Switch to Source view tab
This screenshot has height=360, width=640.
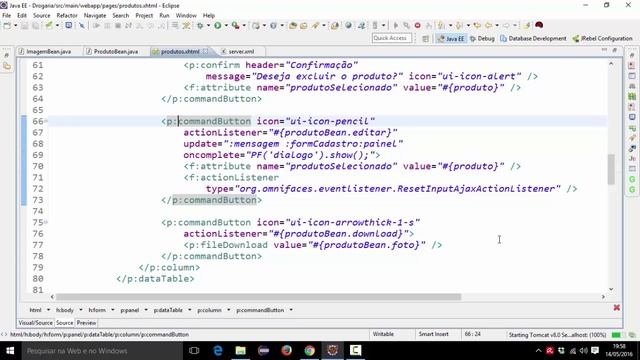(64, 323)
